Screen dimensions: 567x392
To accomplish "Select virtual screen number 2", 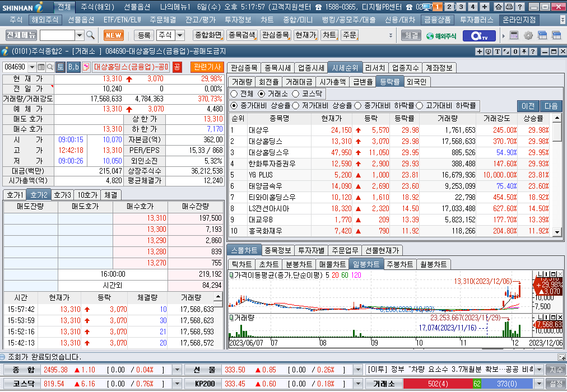I will [449, 7].
